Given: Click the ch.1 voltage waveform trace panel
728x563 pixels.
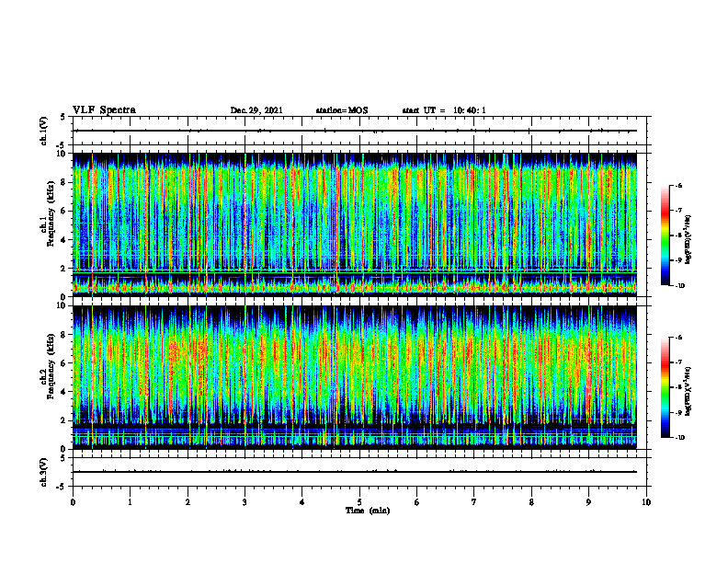Looking at the screenshot, I should pyautogui.click(x=359, y=131).
